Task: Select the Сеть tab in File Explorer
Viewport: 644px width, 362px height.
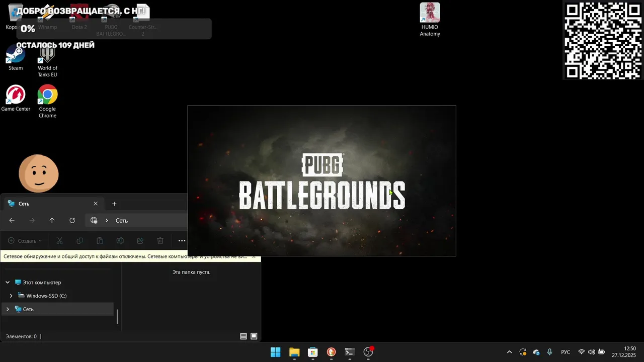Action: (53, 204)
